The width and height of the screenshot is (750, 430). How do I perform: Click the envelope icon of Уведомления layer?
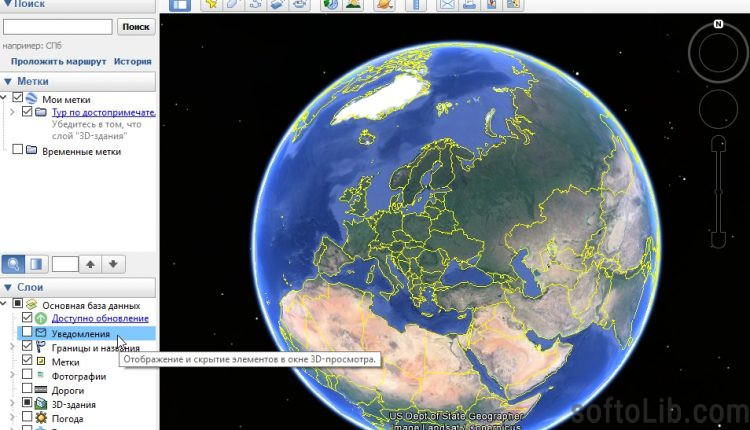click(x=41, y=332)
